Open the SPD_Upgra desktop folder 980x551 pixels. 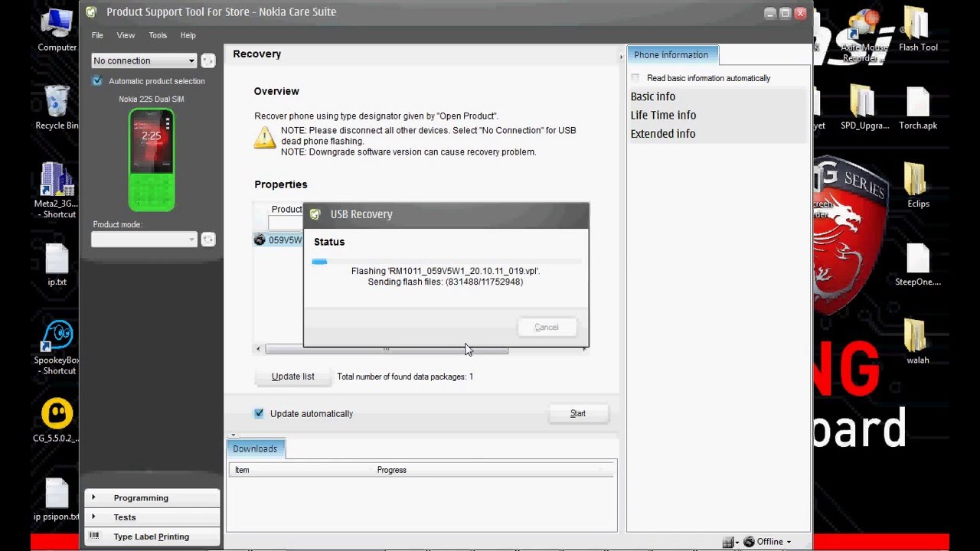[864, 107]
